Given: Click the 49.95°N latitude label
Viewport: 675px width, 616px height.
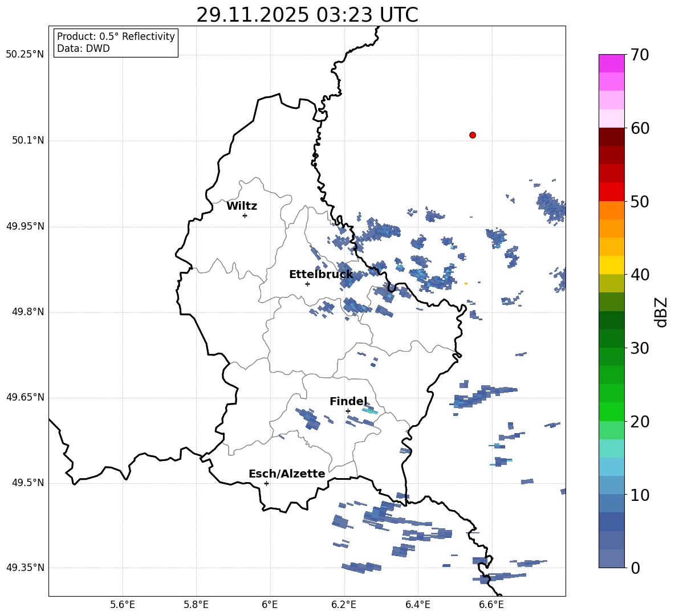Looking at the screenshot, I should point(25,226).
